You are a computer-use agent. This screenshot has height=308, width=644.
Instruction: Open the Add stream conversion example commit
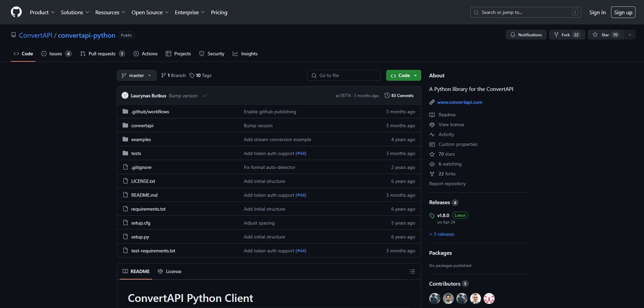(x=277, y=140)
